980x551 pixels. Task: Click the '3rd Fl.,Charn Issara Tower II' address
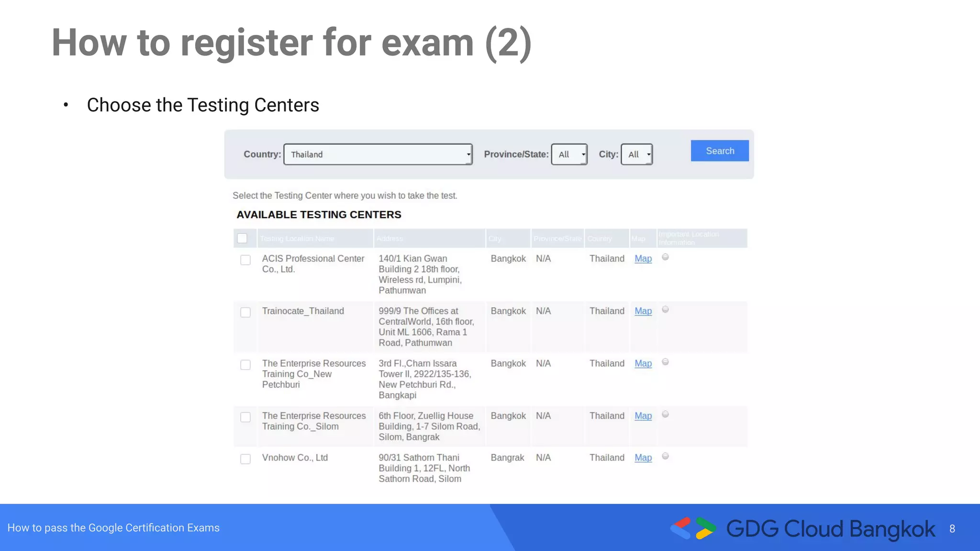[425, 379]
